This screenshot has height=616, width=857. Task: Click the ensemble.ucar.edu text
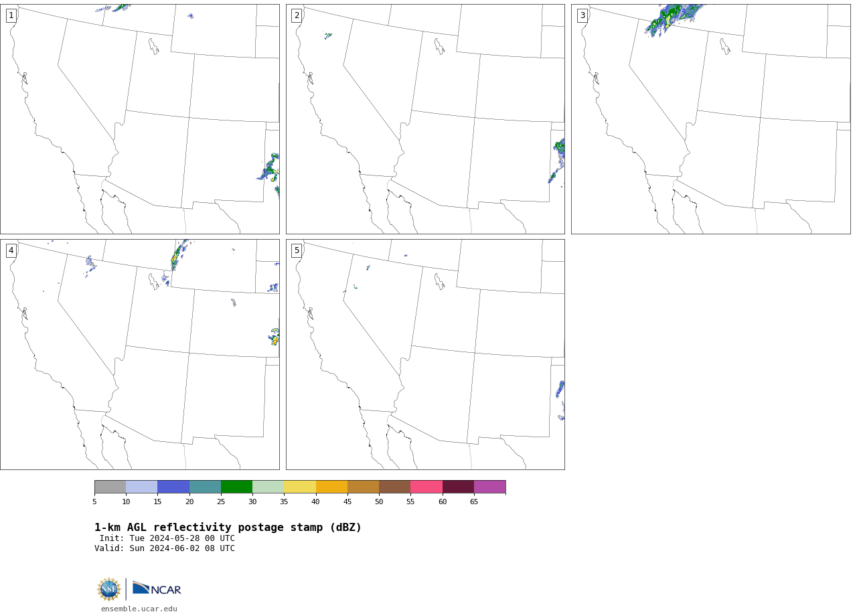[139, 609]
